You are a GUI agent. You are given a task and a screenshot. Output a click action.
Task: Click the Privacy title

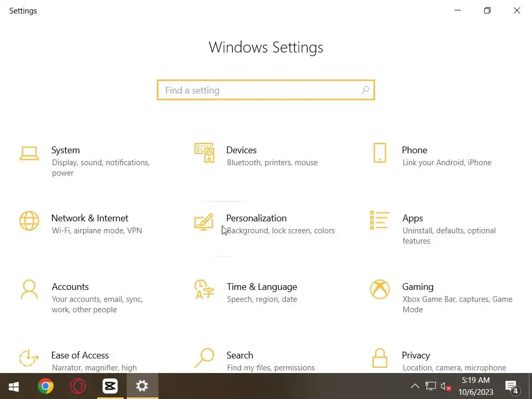click(416, 355)
